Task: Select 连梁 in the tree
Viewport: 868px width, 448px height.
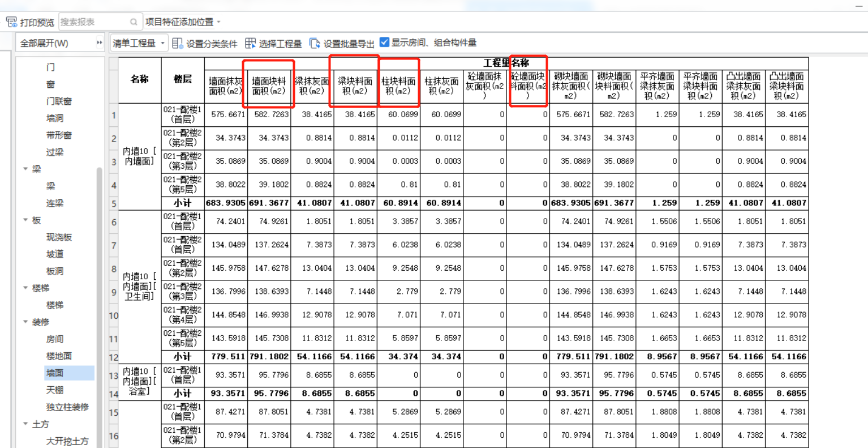Action: click(55, 203)
